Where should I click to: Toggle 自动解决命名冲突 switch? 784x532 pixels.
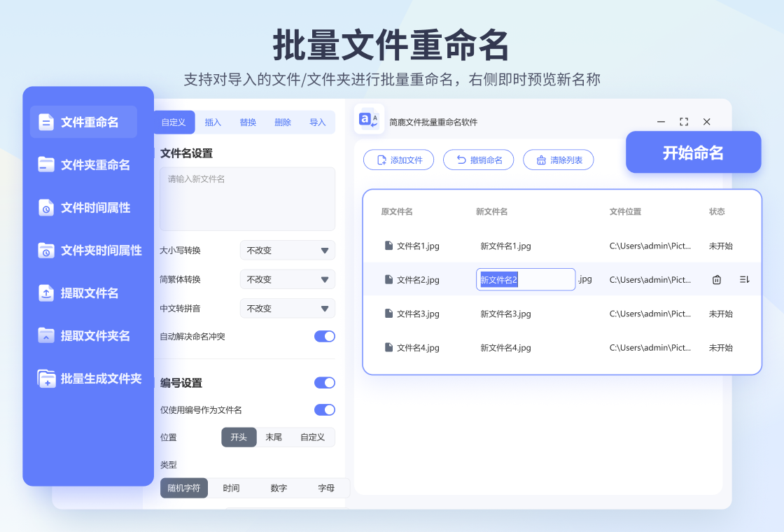click(325, 337)
